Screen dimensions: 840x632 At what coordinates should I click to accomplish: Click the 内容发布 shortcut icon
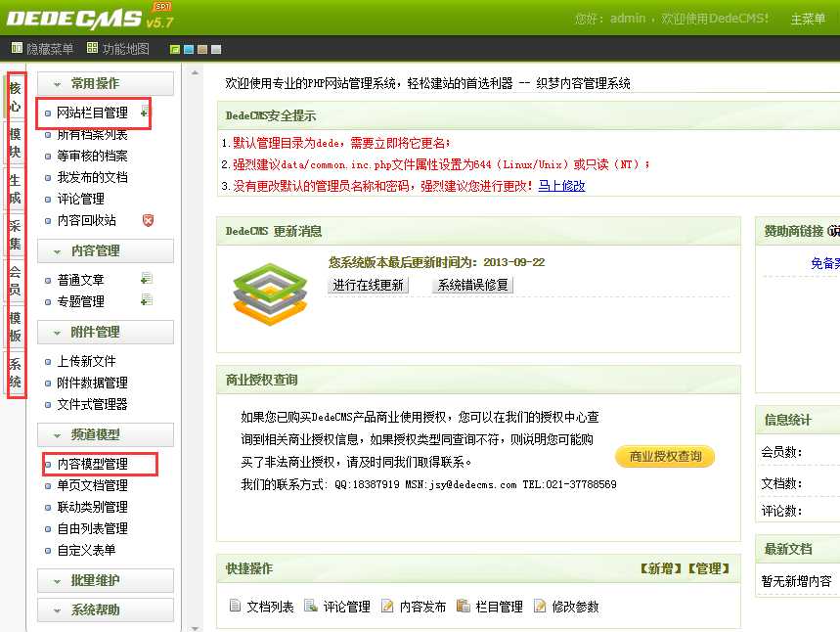pos(387,606)
